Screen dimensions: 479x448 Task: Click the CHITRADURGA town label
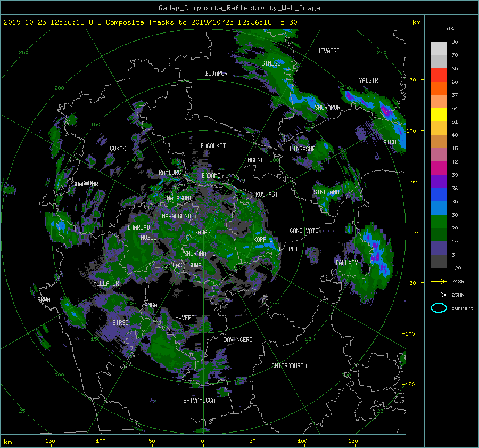(289, 366)
